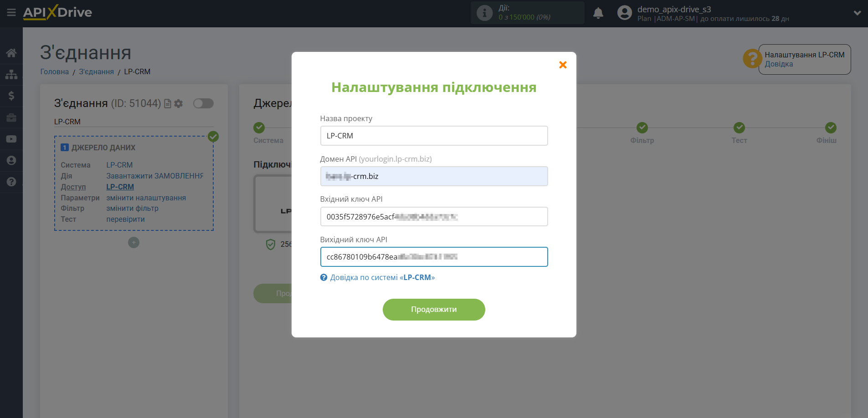Screen dimensions: 868x418
Task: Click the connection name LP-CRM field
Action: coord(134,122)
